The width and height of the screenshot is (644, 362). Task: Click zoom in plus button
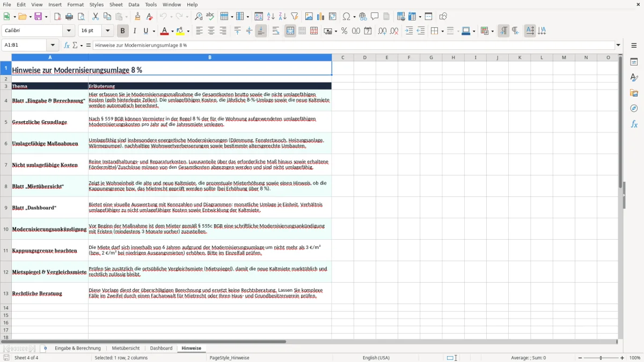click(x=622, y=358)
